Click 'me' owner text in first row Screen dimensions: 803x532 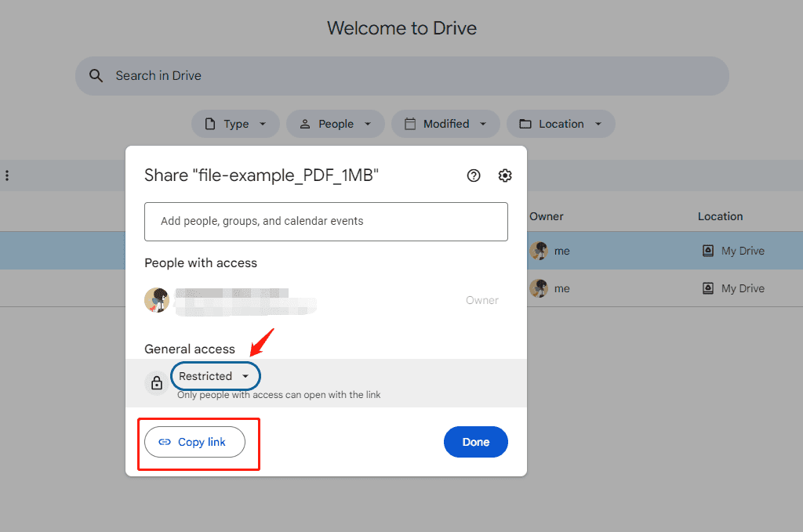pos(561,252)
